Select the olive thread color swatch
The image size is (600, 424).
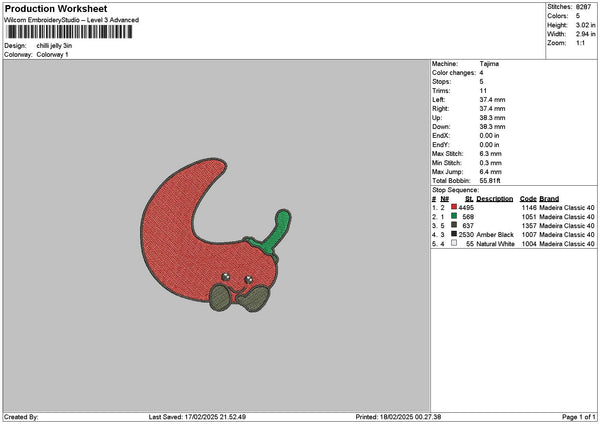click(x=454, y=225)
